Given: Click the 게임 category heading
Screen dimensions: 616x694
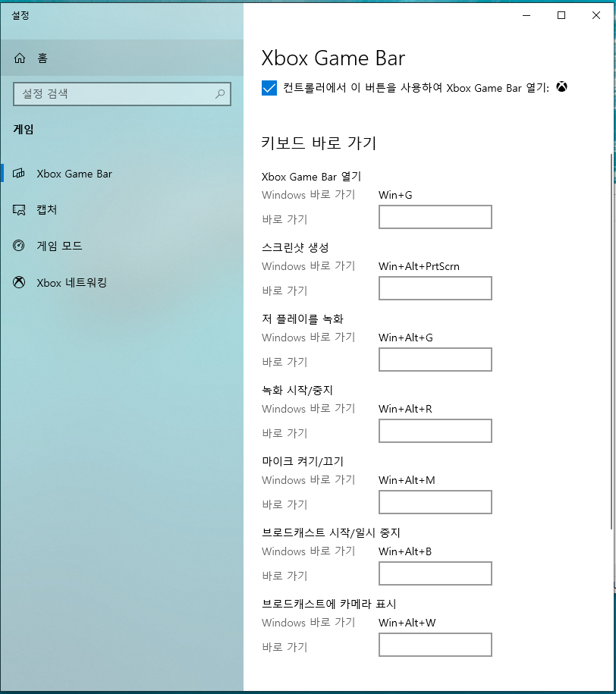Looking at the screenshot, I should 24,129.
